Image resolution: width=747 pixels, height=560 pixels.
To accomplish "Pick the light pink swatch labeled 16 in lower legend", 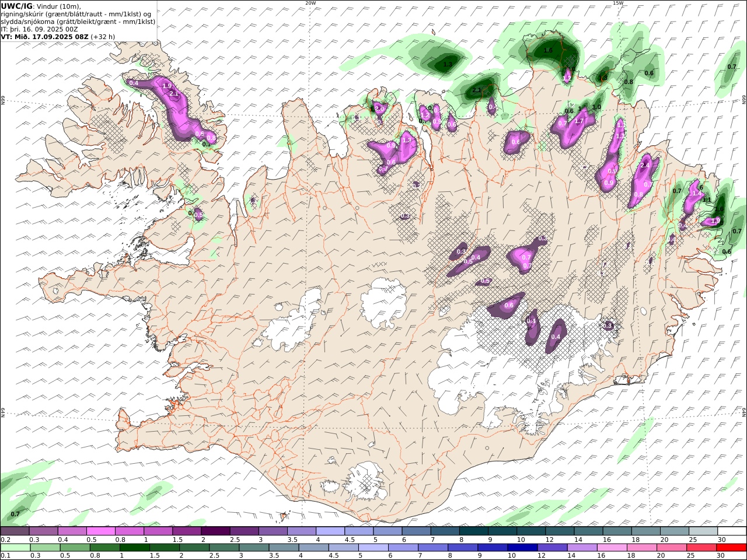I will pos(613,547).
